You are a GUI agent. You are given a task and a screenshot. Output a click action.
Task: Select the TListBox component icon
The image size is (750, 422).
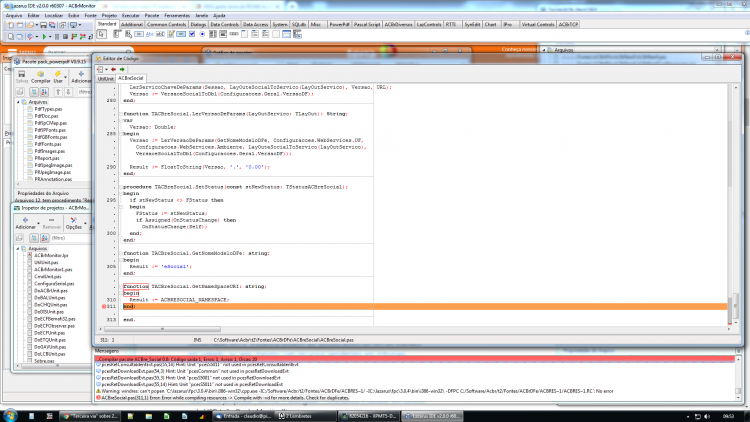pyautogui.click(x=213, y=34)
